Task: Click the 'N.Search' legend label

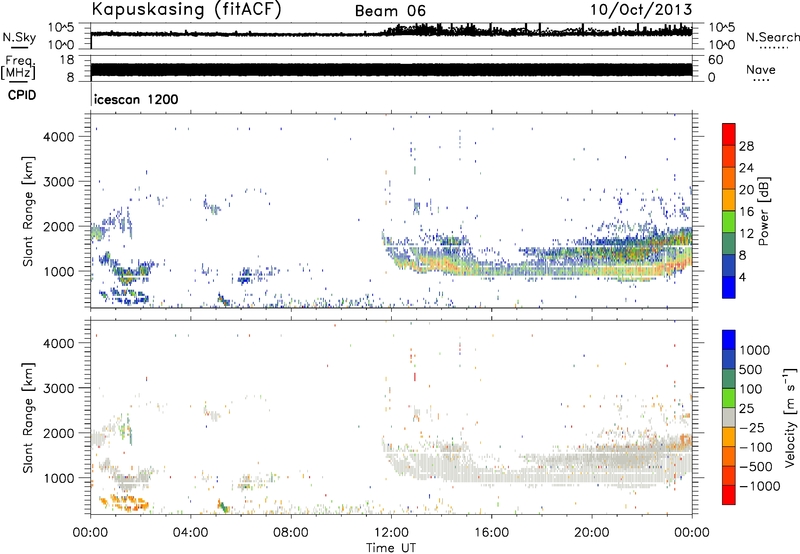Action: pos(772,37)
